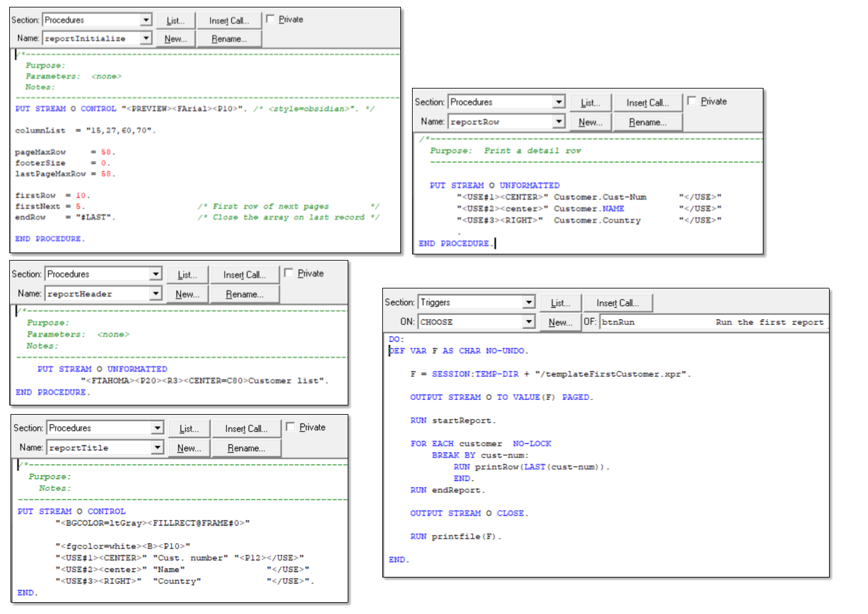Click 'OUTPUT STREAM O CLOSE.' line
Image resolution: width=868 pixels, height=614 pixels.
tap(469, 513)
